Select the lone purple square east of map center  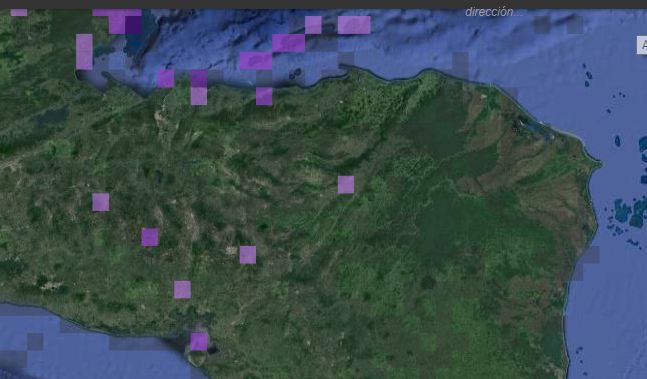346,185
